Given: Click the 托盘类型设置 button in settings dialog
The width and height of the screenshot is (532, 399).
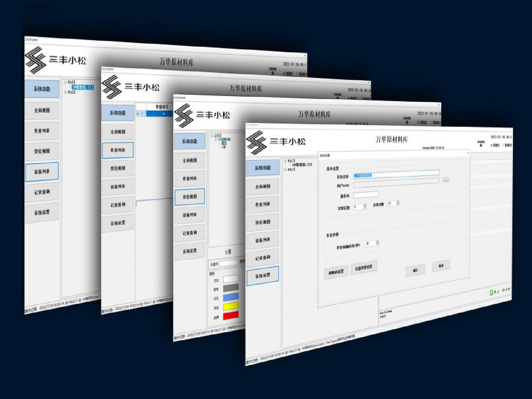Looking at the screenshot, I should click(x=364, y=268).
